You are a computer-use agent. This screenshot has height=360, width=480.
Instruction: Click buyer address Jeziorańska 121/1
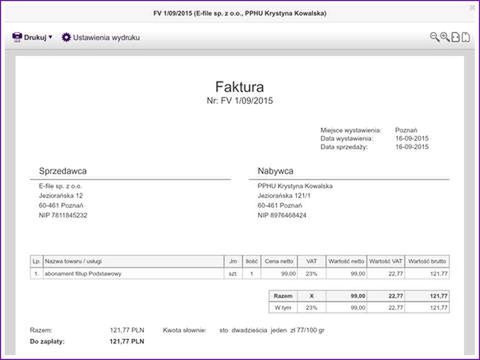coord(284,196)
